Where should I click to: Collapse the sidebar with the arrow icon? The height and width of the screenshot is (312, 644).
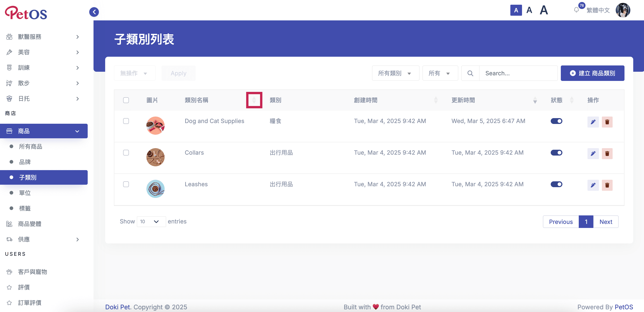pos(94,12)
